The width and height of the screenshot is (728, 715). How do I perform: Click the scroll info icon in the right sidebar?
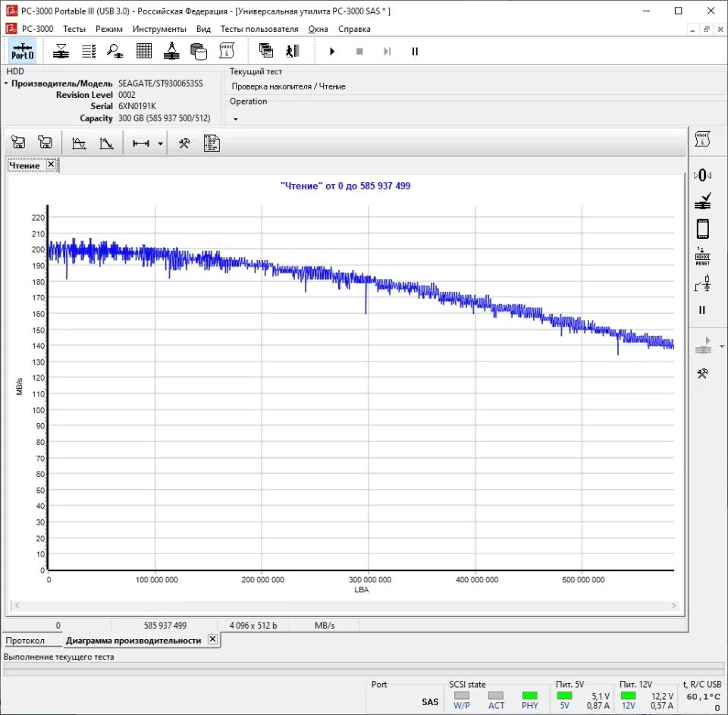[x=702, y=140]
